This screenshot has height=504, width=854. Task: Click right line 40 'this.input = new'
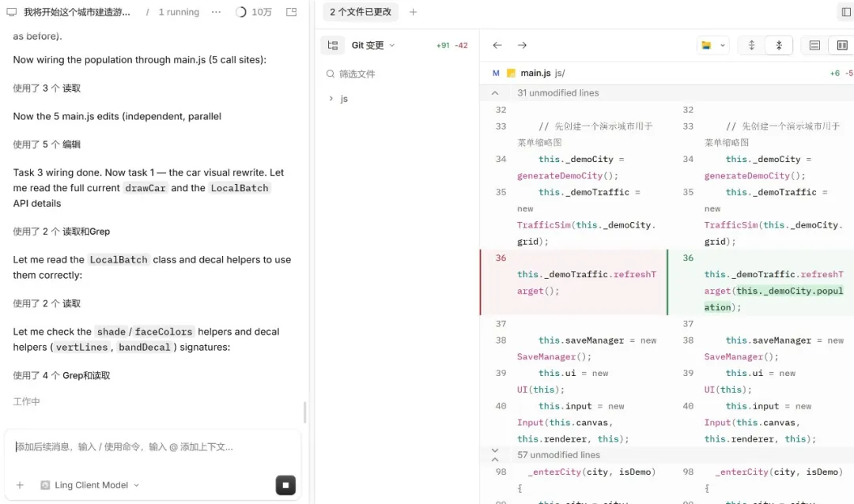(x=769, y=406)
